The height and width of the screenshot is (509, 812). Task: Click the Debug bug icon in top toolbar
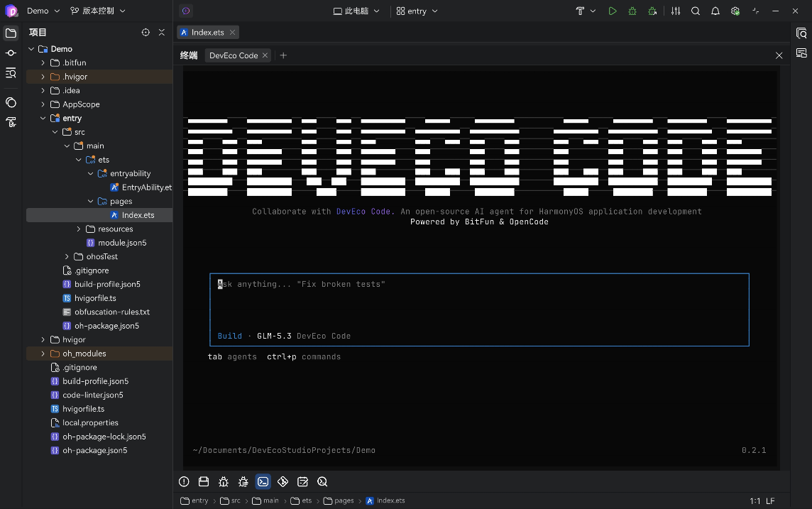coord(632,11)
